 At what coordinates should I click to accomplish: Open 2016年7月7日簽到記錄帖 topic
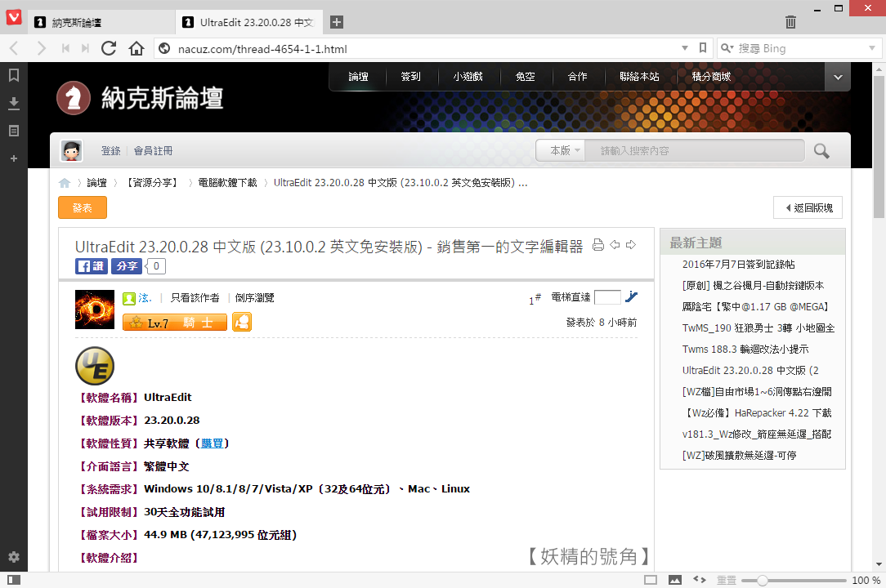(x=739, y=265)
